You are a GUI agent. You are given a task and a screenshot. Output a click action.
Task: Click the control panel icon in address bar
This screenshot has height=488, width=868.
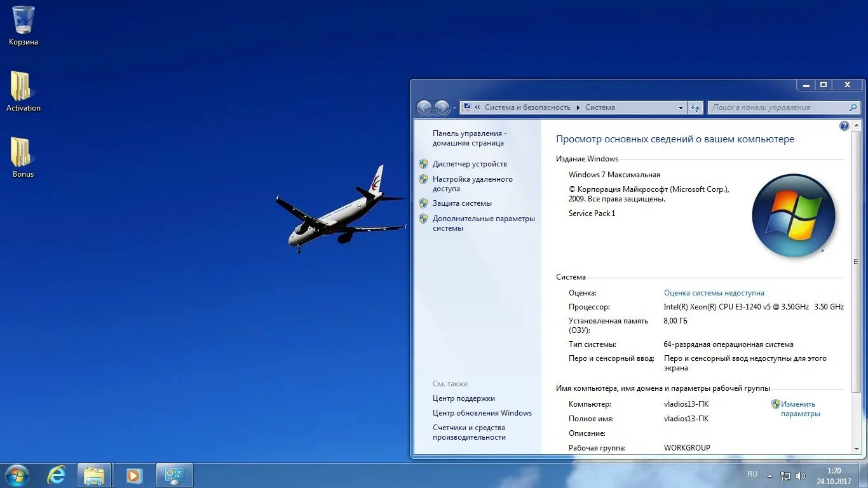click(x=466, y=107)
